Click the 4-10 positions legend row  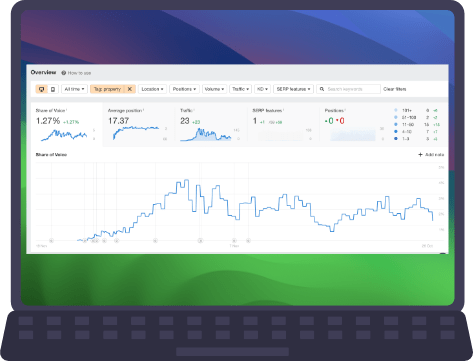coord(417,132)
